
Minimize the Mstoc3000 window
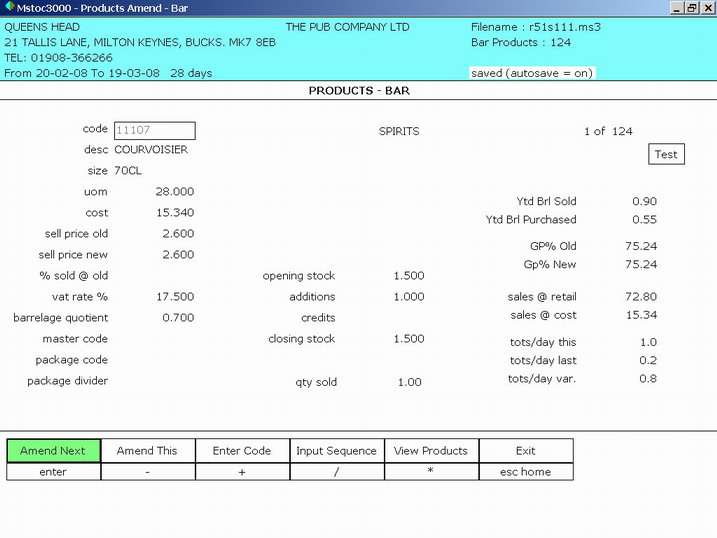(x=677, y=8)
